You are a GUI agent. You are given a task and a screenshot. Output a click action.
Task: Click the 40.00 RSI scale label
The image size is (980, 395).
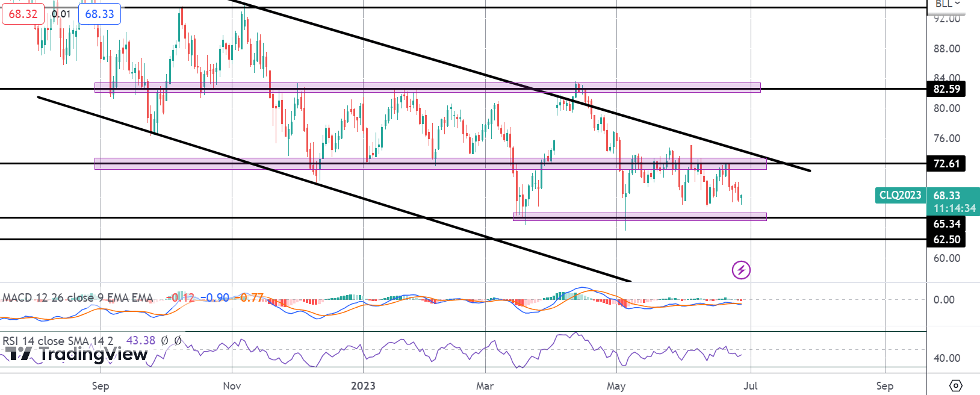(x=947, y=358)
